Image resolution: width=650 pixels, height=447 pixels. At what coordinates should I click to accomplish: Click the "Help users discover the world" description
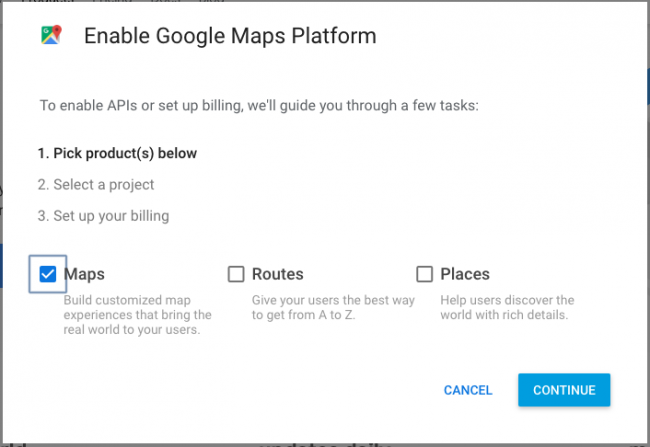(x=507, y=308)
